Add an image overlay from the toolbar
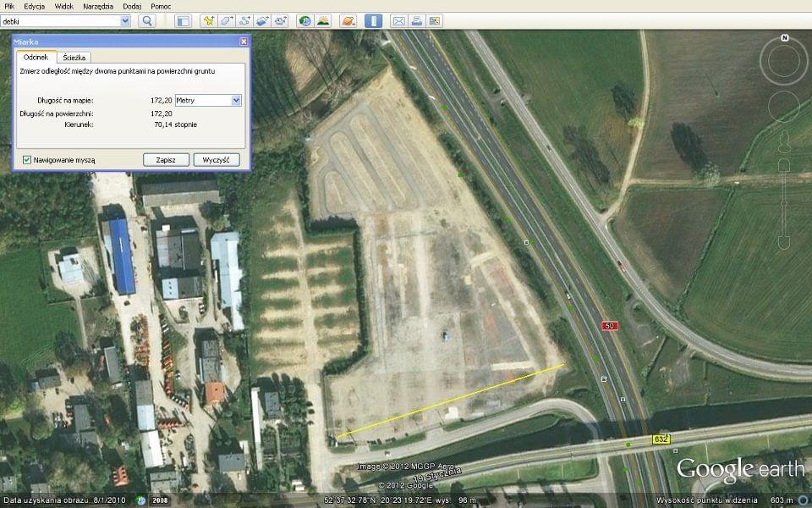 pos(262,20)
